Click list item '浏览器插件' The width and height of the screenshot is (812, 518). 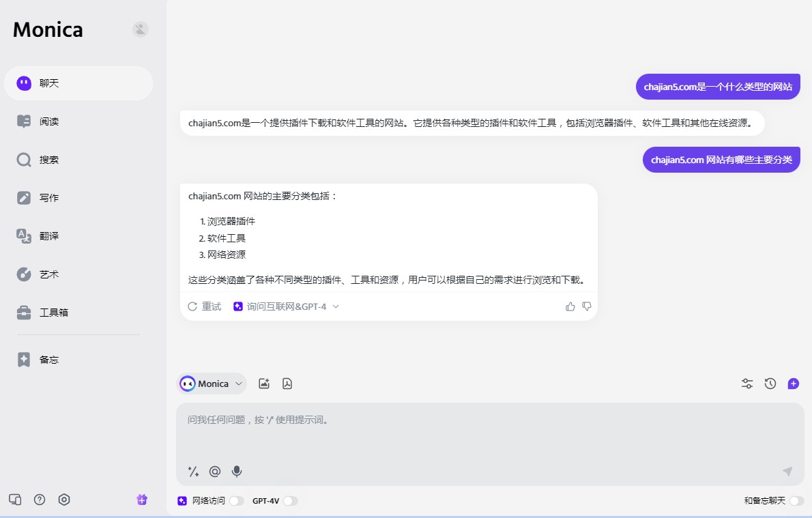pyautogui.click(x=231, y=221)
